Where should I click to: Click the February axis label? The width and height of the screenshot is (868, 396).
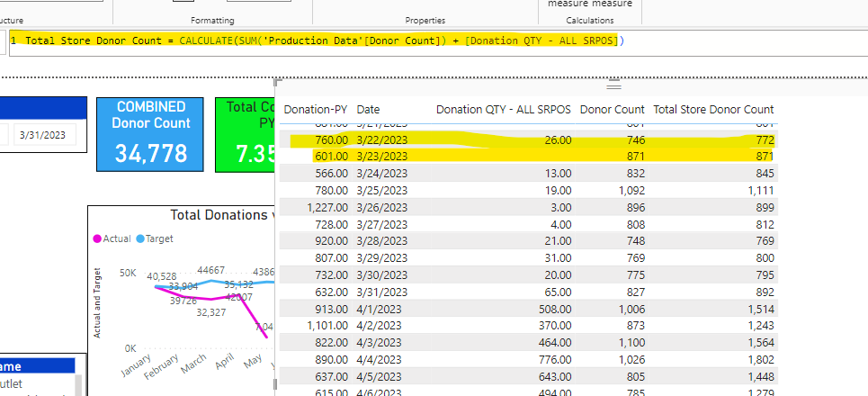pyautogui.click(x=160, y=366)
